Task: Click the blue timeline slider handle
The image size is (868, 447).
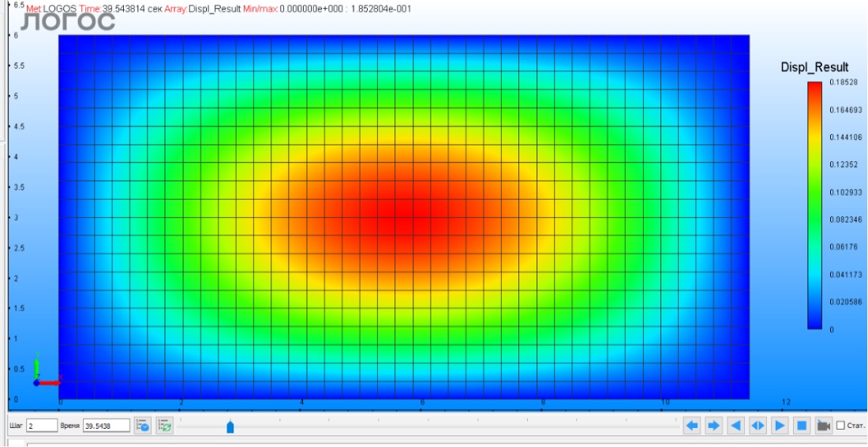Action: (230, 426)
